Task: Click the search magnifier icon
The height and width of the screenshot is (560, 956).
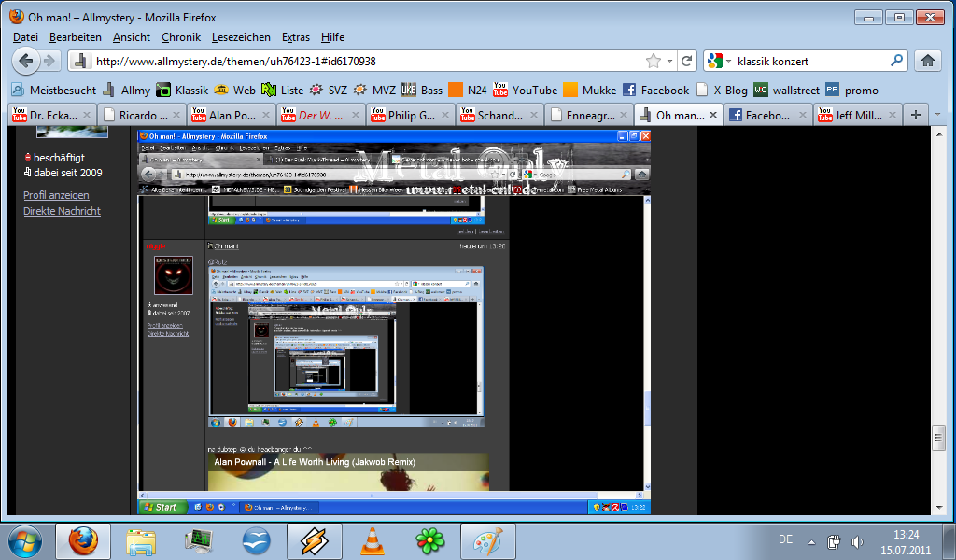Action: pos(897,61)
